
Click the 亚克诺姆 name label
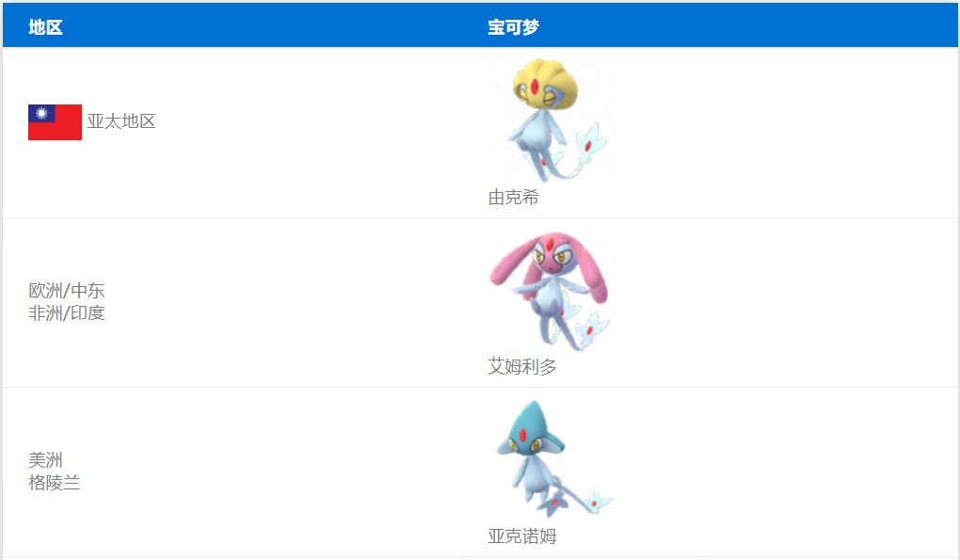coord(521,536)
